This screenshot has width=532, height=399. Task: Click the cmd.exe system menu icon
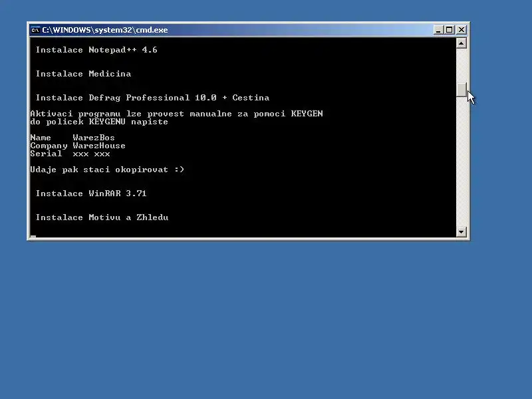pos(35,30)
